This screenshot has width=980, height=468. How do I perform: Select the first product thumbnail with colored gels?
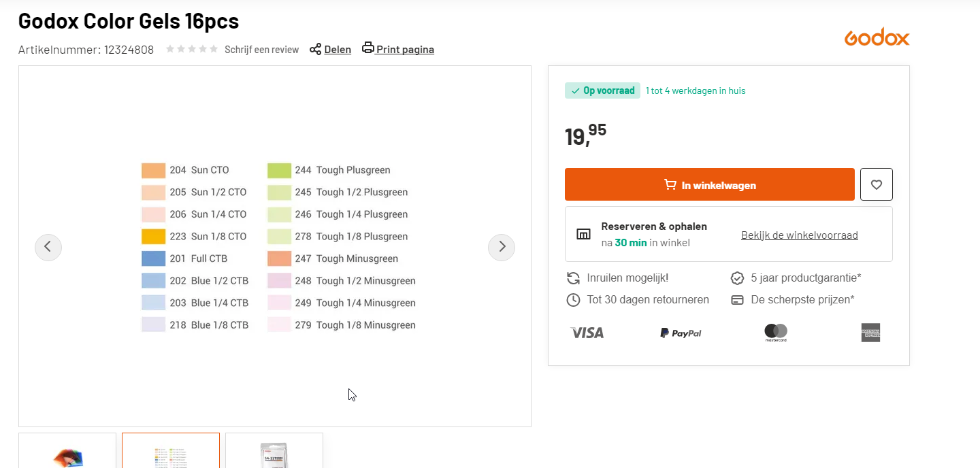67,452
